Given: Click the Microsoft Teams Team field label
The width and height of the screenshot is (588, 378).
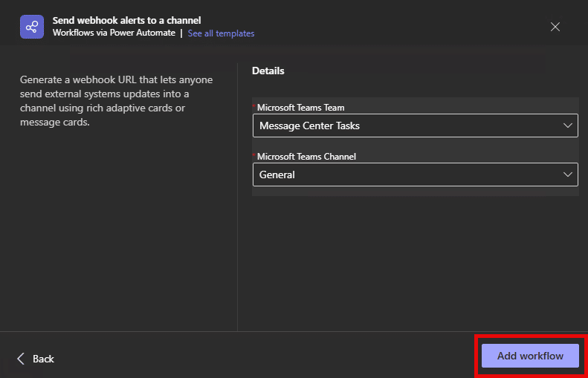Looking at the screenshot, I should (x=300, y=108).
